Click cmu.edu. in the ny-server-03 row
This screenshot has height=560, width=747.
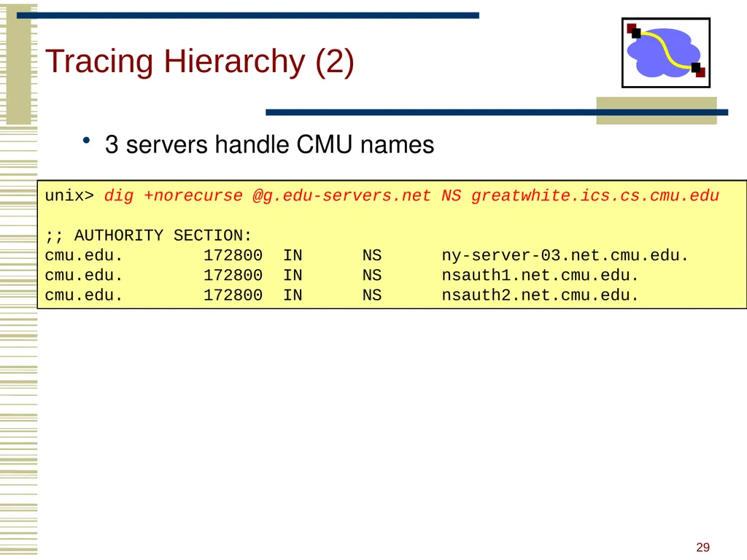84,256
